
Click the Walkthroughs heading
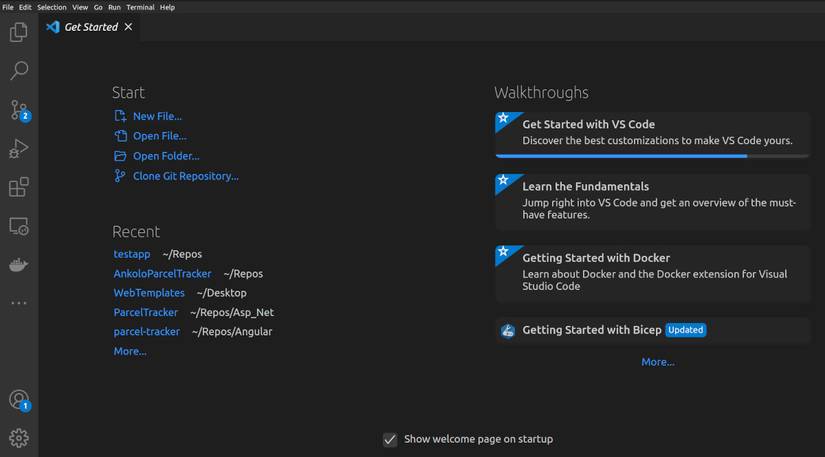(541, 93)
